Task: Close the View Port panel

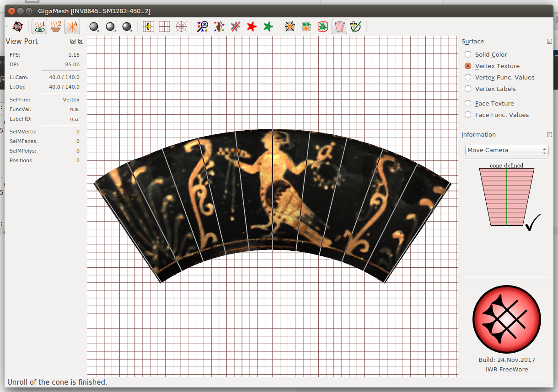Action: point(81,41)
